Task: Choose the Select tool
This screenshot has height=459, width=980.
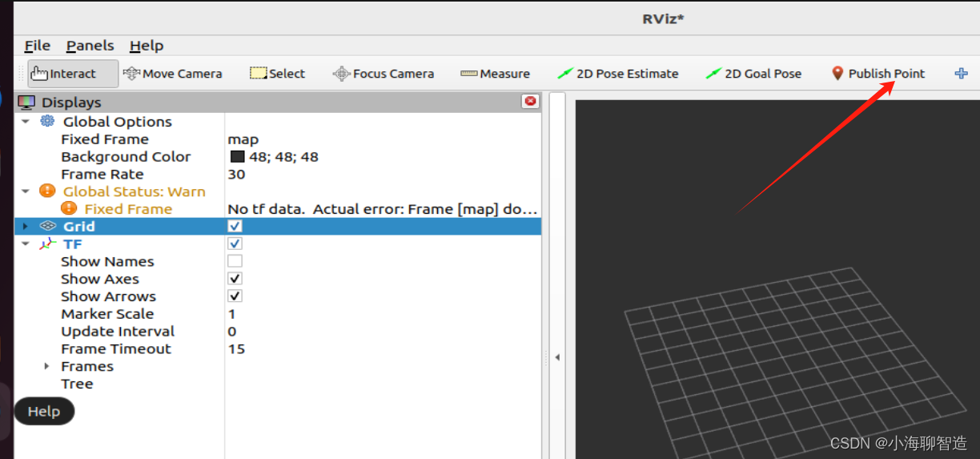Action: click(277, 74)
